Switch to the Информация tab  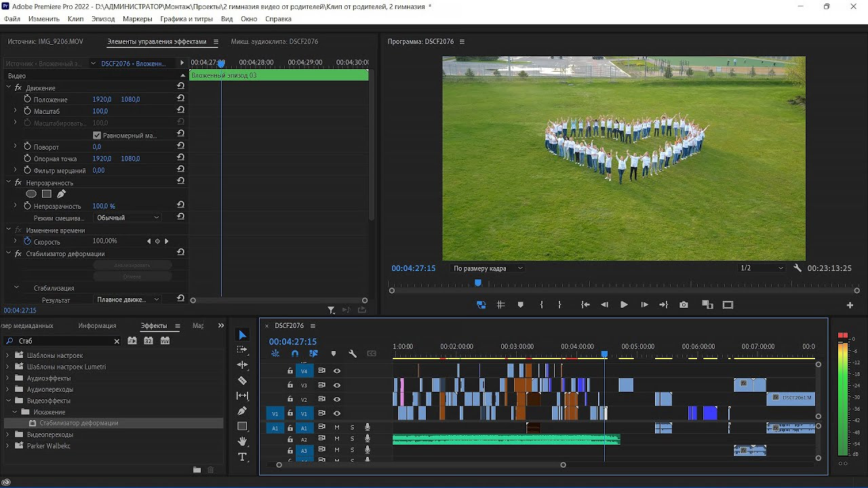tap(97, 326)
